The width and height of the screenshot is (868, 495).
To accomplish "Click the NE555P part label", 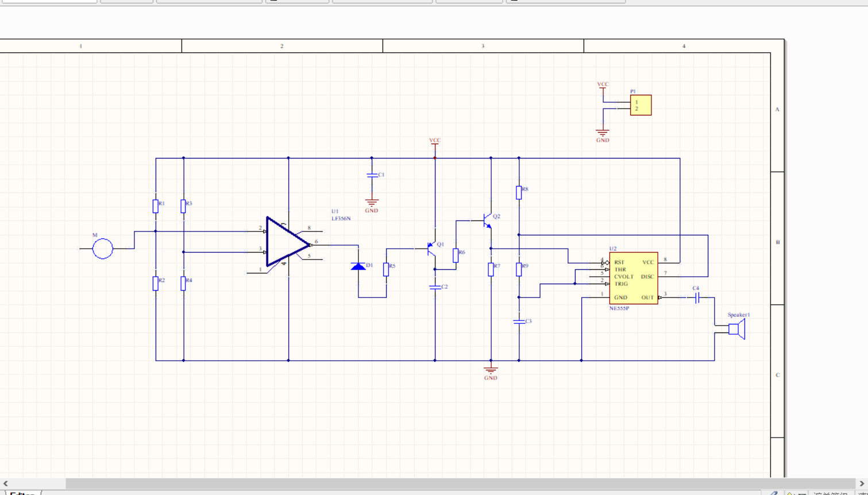I will [619, 308].
